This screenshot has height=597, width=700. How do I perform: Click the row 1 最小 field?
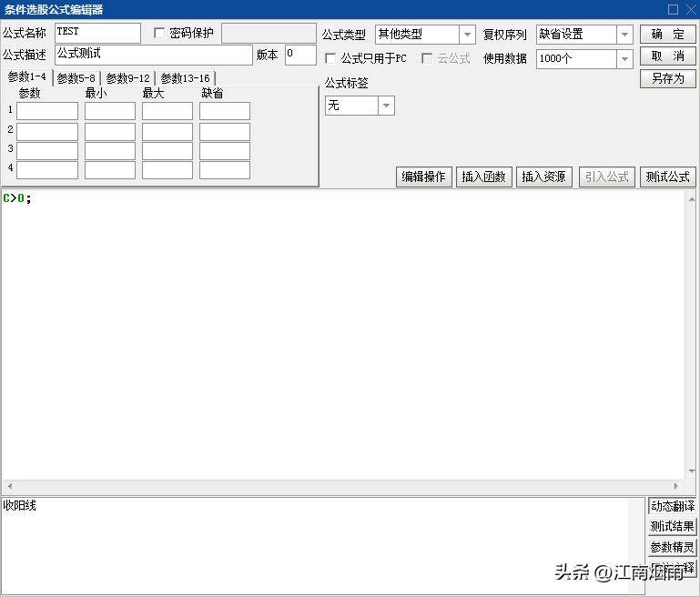pyautogui.click(x=110, y=111)
